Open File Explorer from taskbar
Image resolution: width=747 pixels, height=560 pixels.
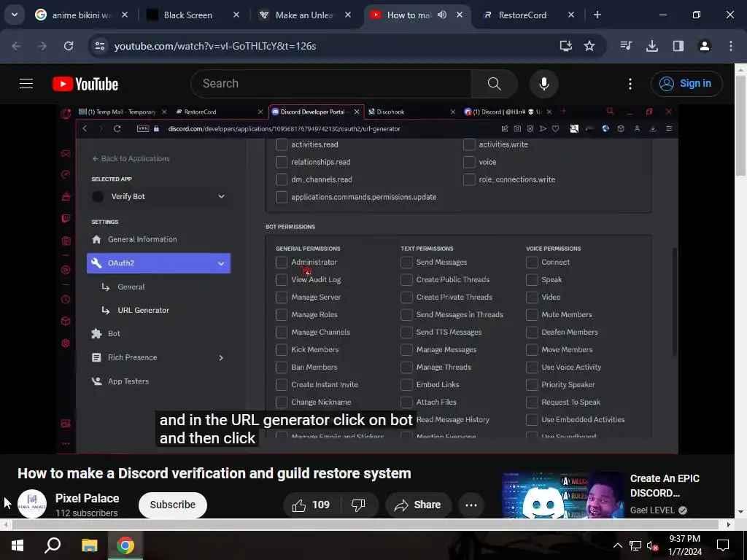click(89, 545)
